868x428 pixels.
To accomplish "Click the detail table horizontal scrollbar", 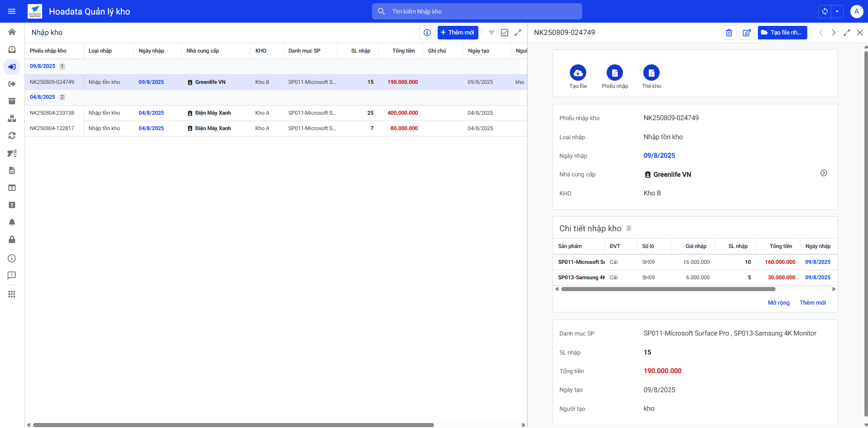I will pyautogui.click(x=668, y=289).
